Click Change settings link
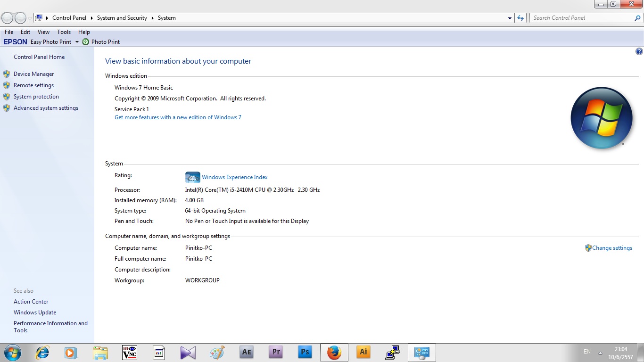The image size is (644, 362). 612,248
